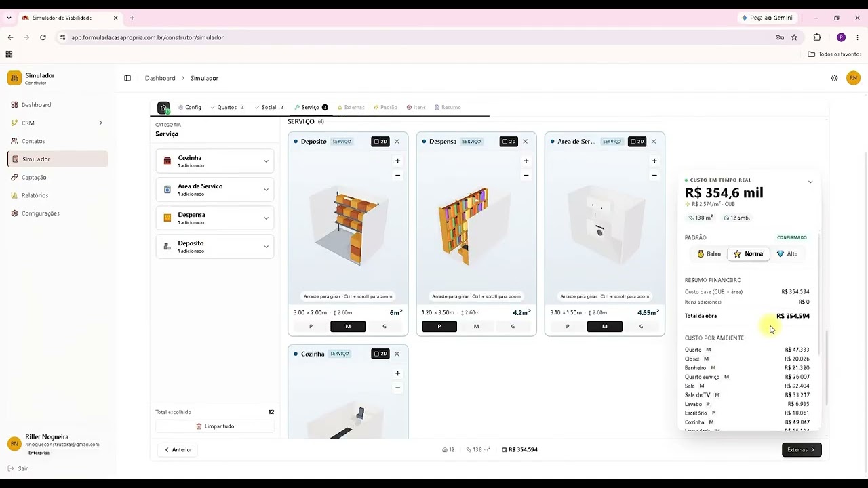868x488 pixels.
Task: Remove the Despensa room card with its X
Action: pyautogui.click(x=525, y=142)
